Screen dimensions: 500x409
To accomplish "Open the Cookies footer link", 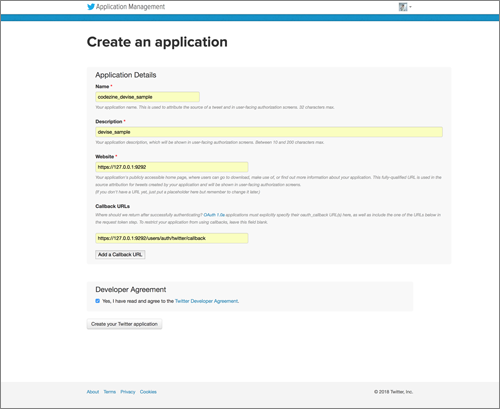I will (148, 392).
